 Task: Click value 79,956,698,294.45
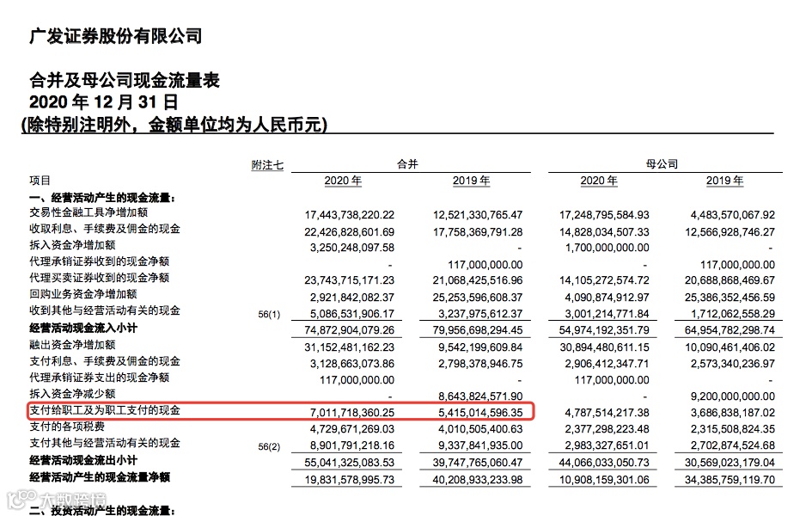[x=478, y=330]
